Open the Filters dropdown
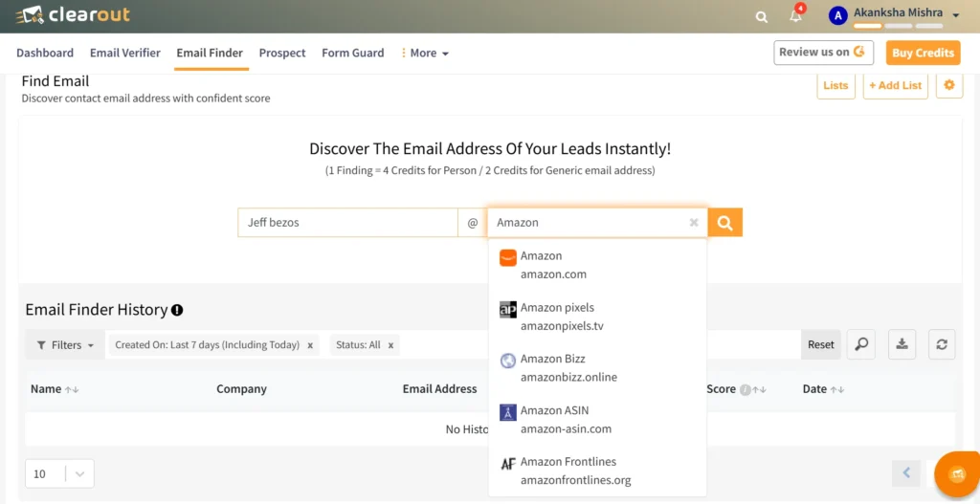Image resolution: width=980 pixels, height=504 pixels. click(x=65, y=344)
